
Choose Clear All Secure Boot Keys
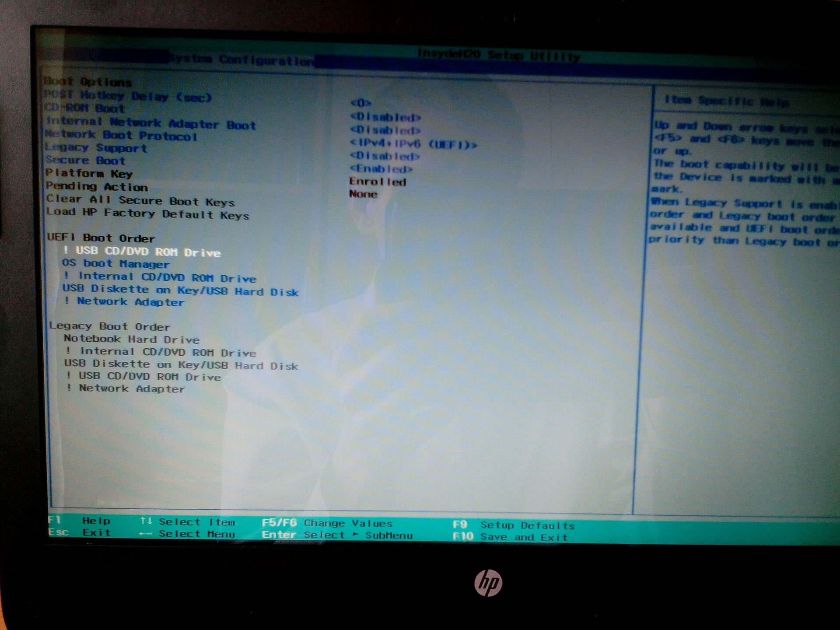(x=140, y=200)
